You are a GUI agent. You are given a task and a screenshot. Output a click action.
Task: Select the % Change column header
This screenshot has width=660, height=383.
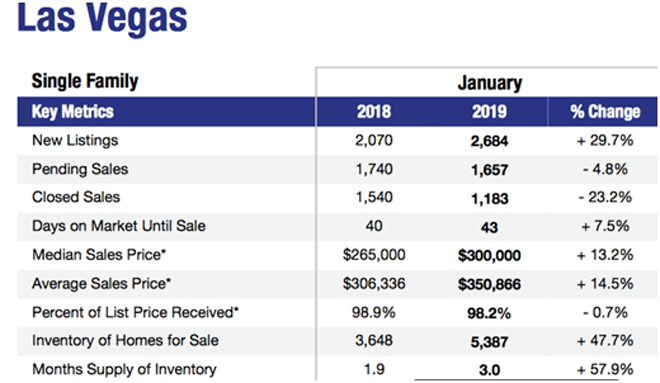605,112
